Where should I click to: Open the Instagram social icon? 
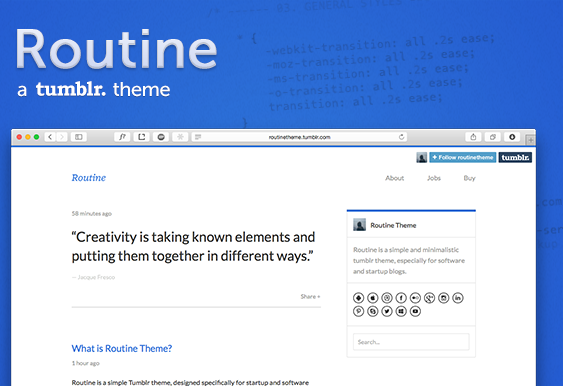coord(444,298)
